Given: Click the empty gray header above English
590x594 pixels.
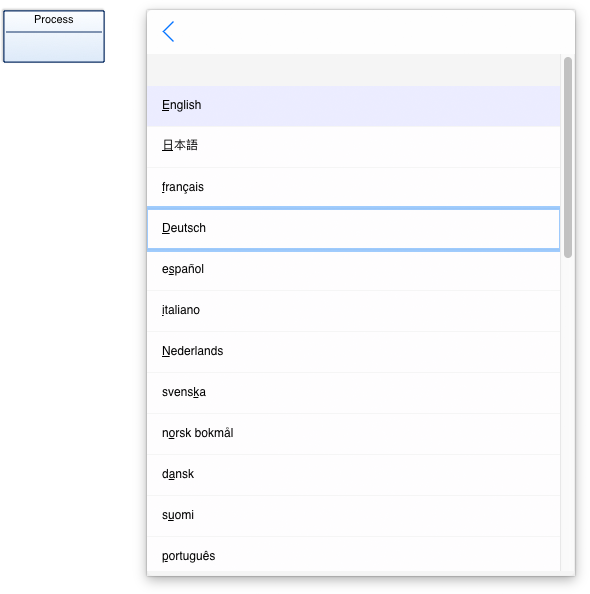Looking at the screenshot, I should (x=354, y=70).
